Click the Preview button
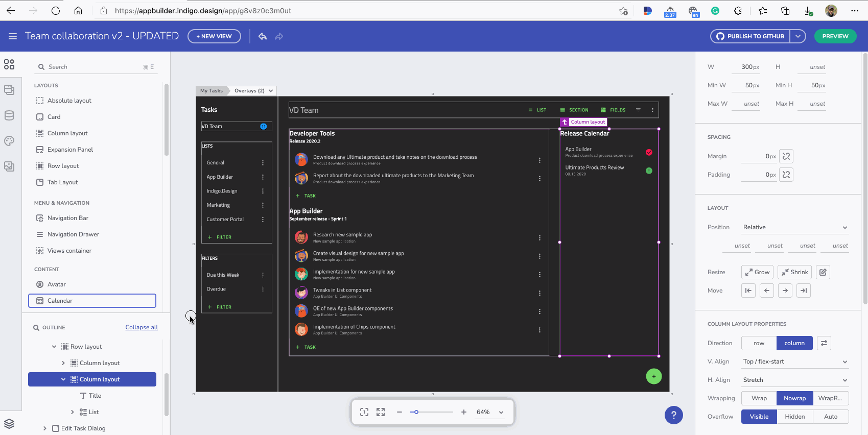 pyautogui.click(x=835, y=36)
